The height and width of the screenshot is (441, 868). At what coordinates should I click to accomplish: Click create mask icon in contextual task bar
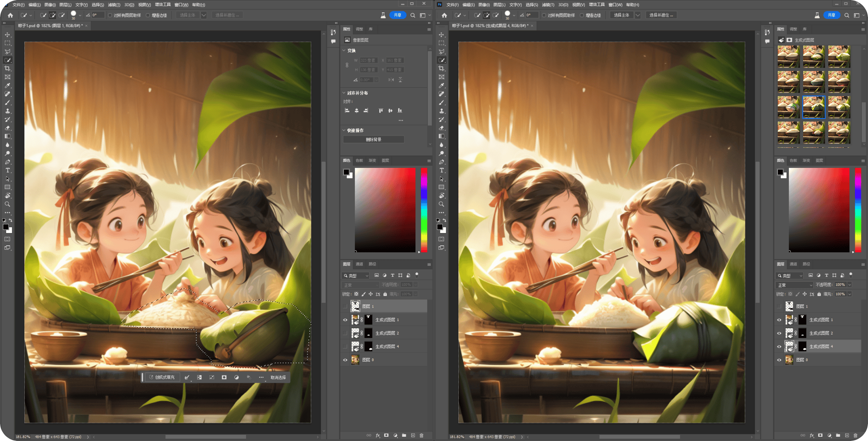(224, 377)
